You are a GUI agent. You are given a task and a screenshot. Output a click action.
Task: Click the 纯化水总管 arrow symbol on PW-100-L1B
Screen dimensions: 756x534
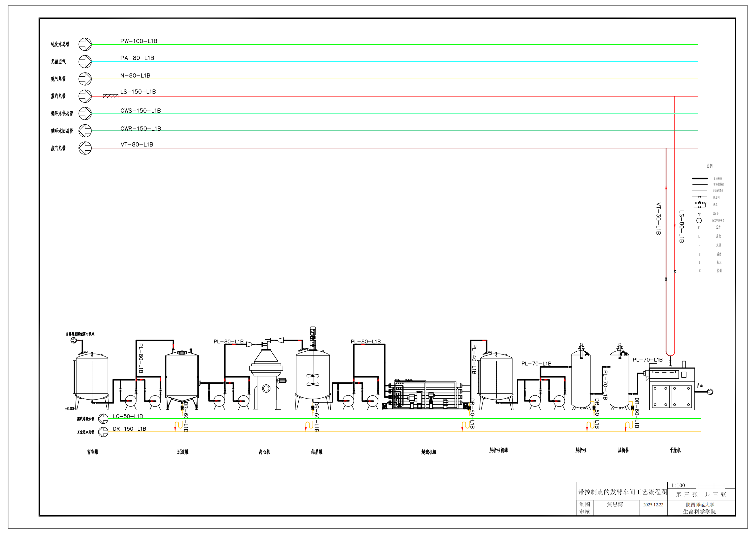coord(85,44)
